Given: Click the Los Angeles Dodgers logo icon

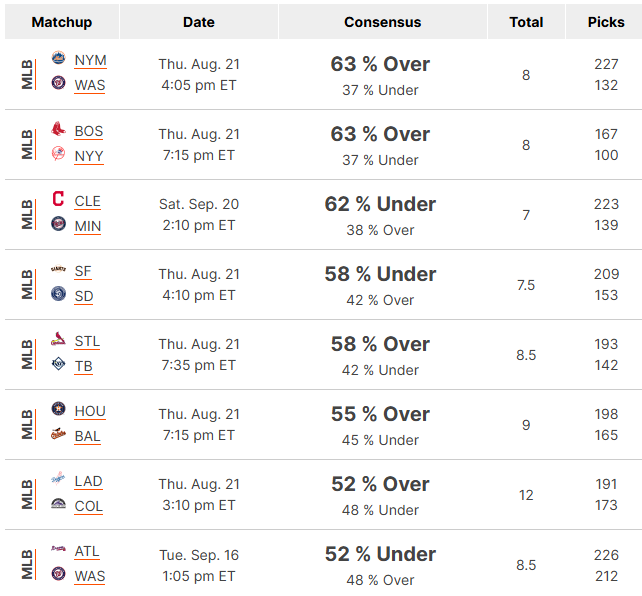Looking at the screenshot, I should click(58, 478).
